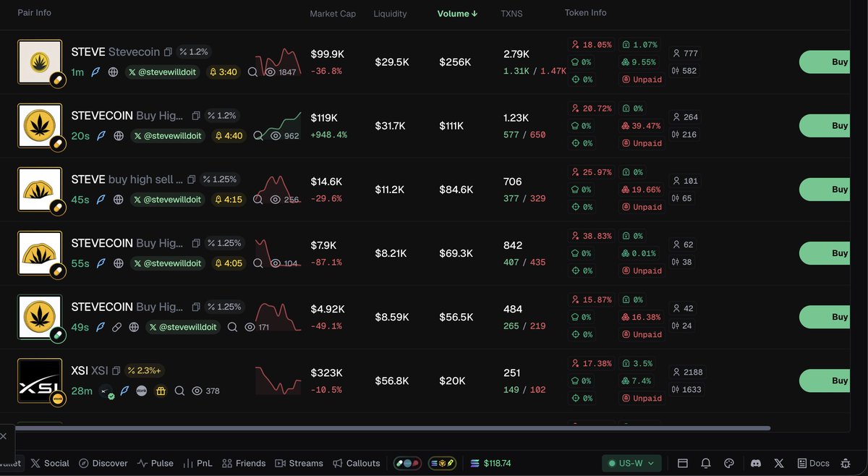This screenshot has height=476, width=868.
Task: Click the search magnifier in the XSI row
Action: coord(179,391)
